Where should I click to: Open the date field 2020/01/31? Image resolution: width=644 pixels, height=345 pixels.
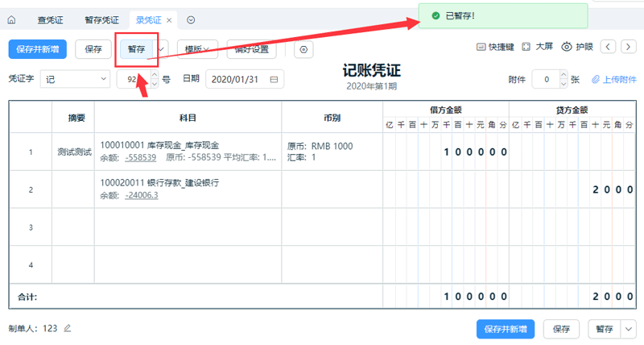(245, 79)
